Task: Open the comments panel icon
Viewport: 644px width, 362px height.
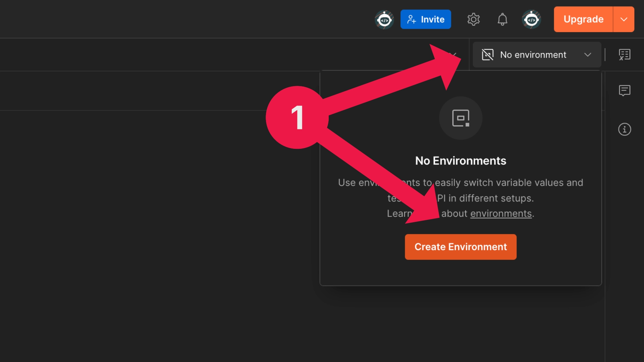Action: click(x=624, y=90)
